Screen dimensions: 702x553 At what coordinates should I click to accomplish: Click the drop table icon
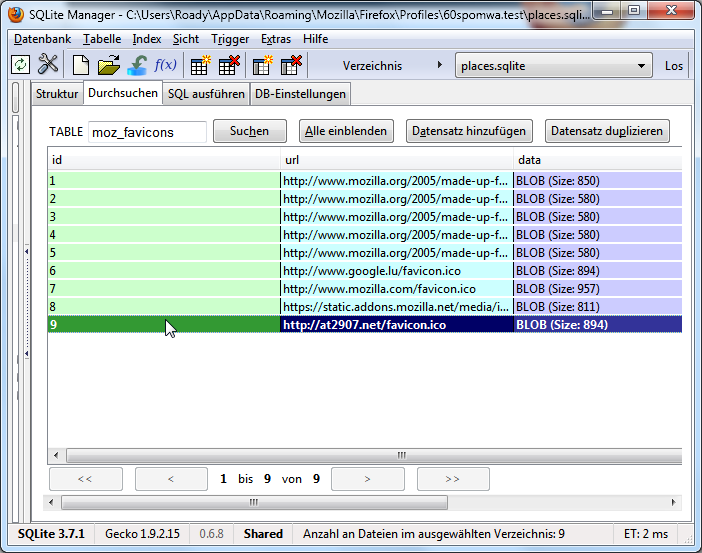point(229,65)
